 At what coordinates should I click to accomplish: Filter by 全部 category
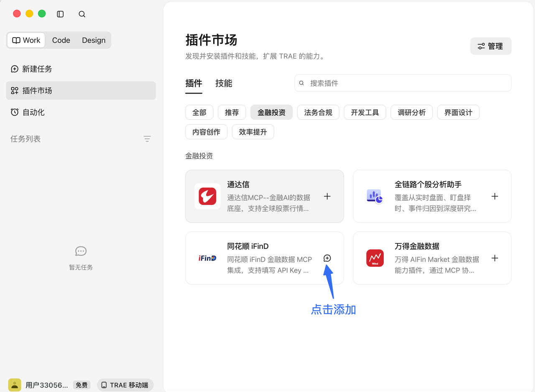pos(199,112)
